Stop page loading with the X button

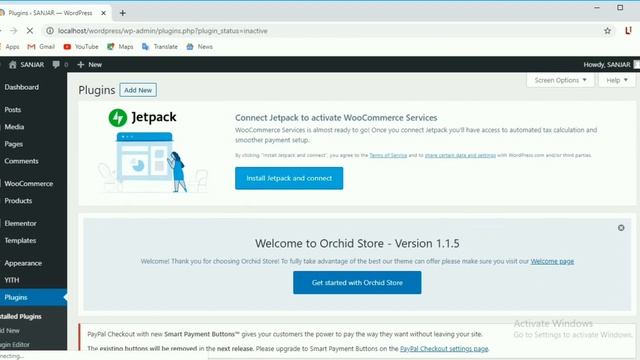point(30,31)
